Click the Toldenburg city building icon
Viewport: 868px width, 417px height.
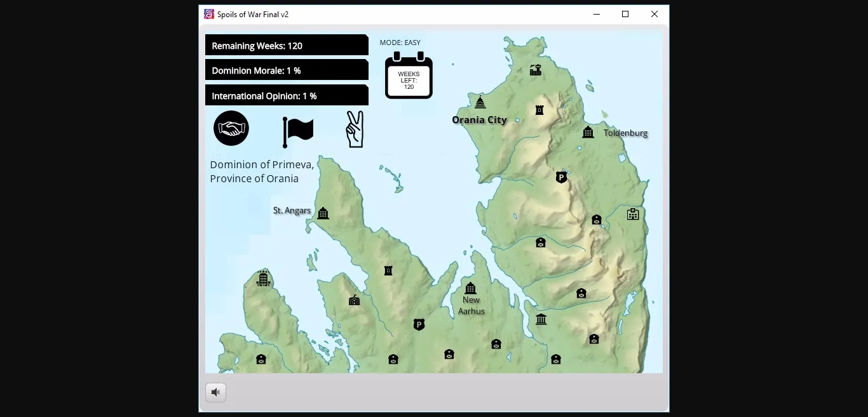point(588,132)
